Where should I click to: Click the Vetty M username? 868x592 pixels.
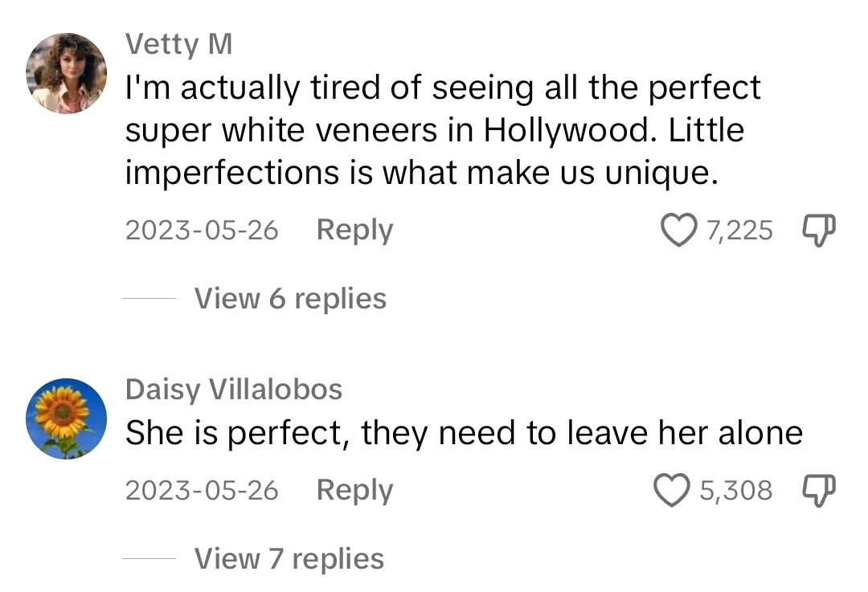click(x=178, y=45)
